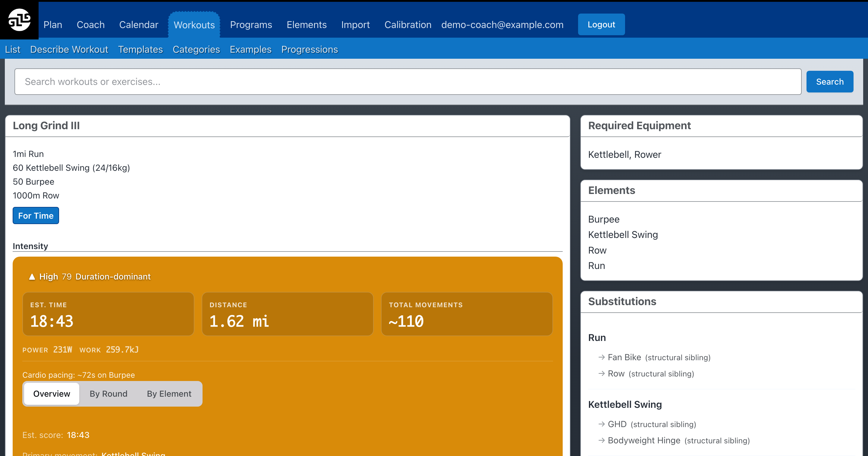This screenshot has width=868, height=456.
Task: Open the Plan menu
Action: coord(53,25)
